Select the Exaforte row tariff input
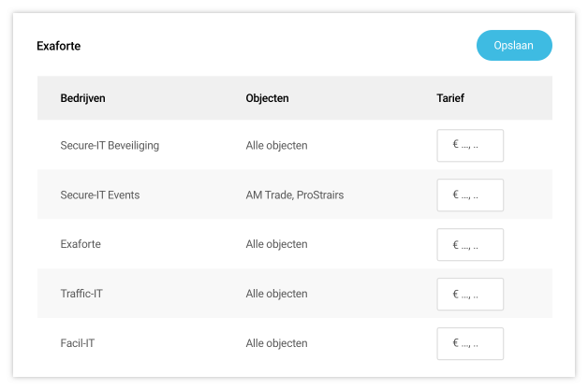The image size is (588, 390). pos(470,245)
